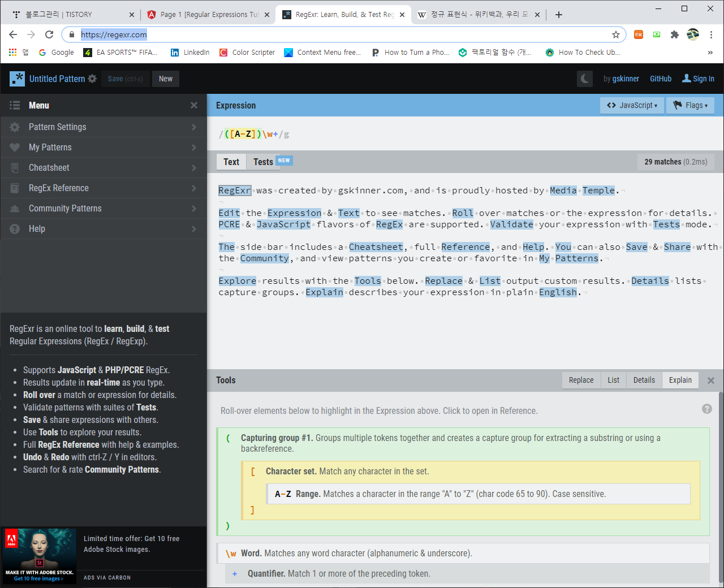
Task: Open the Color Scripter bookmark
Action: (x=247, y=52)
